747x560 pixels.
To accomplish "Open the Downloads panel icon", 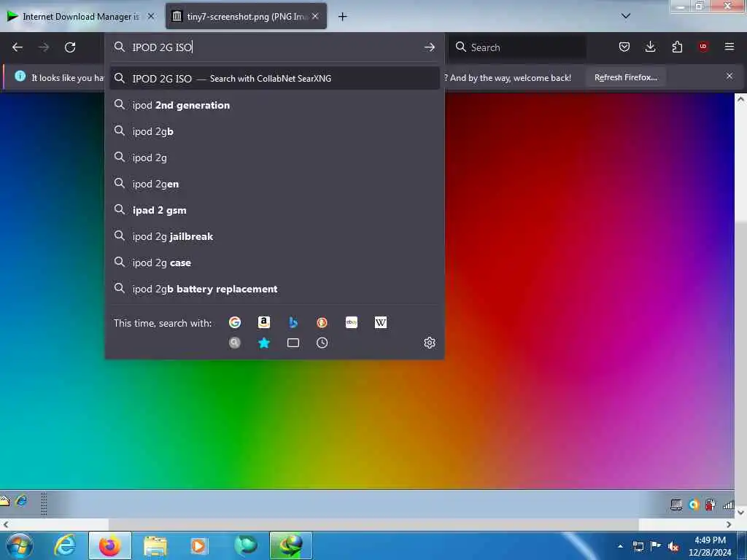I will (x=650, y=47).
